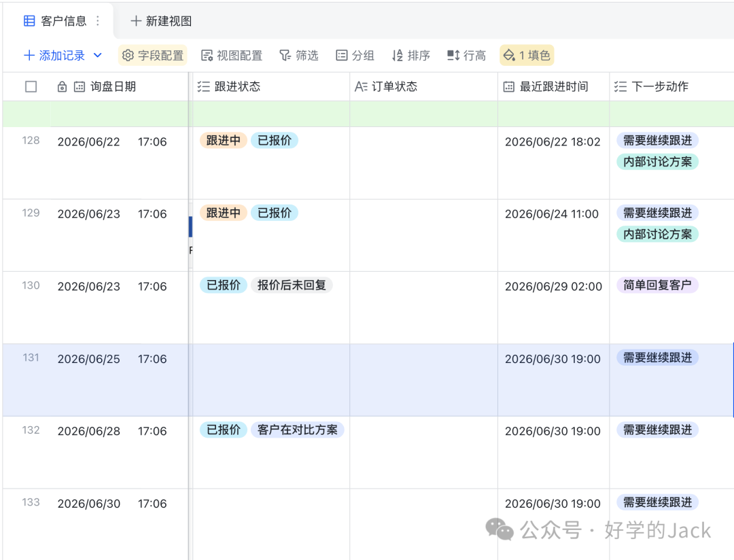Click the 报价后未回复 tag in row 130
Screen dimensions: 734x560
[x=292, y=285]
